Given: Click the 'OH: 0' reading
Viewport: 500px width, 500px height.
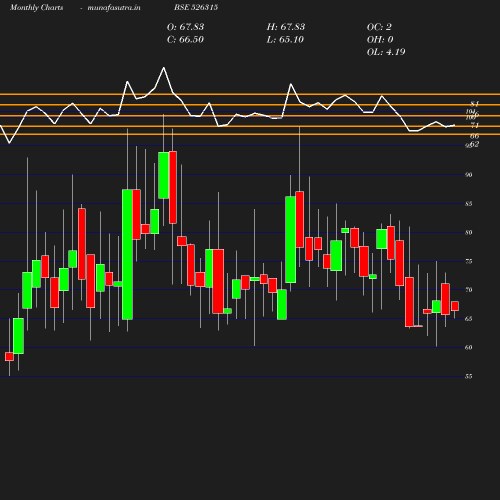Looking at the screenshot, I should pyautogui.click(x=380, y=40).
